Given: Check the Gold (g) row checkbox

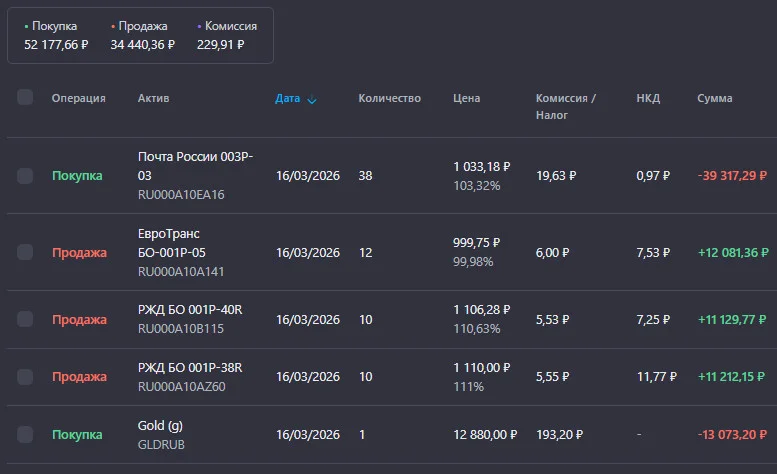Looking at the screenshot, I should (x=25, y=434).
